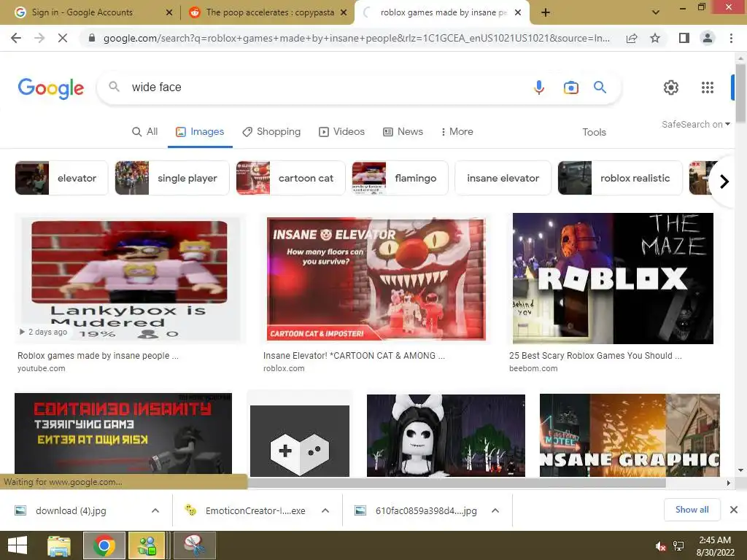The image size is (747, 560).
Task: Switch to Shopping results
Action: pos(271,131)
